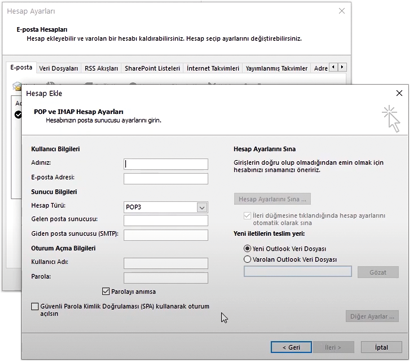Switch to Veri Dosyaları tab
The height and width of the screenshot is (361, 410).
point(58,68)
